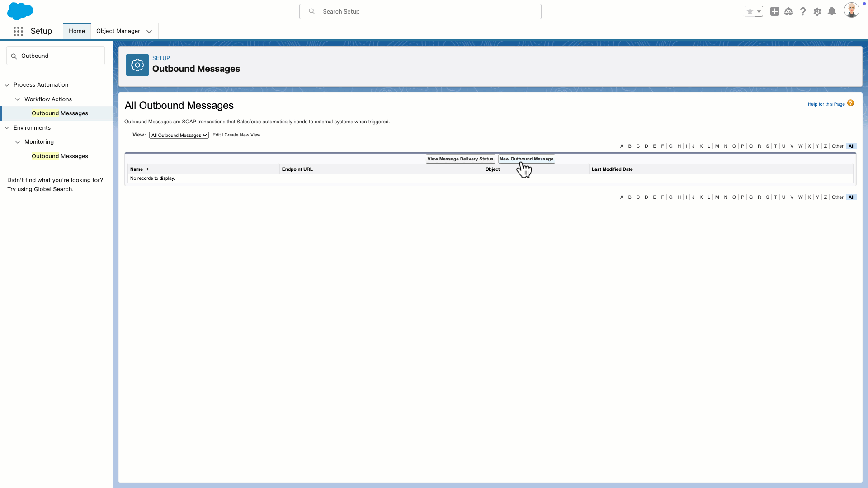Click the New Outbound Message button
Viewport: 868px width, 488px height.
pos(526,159)
